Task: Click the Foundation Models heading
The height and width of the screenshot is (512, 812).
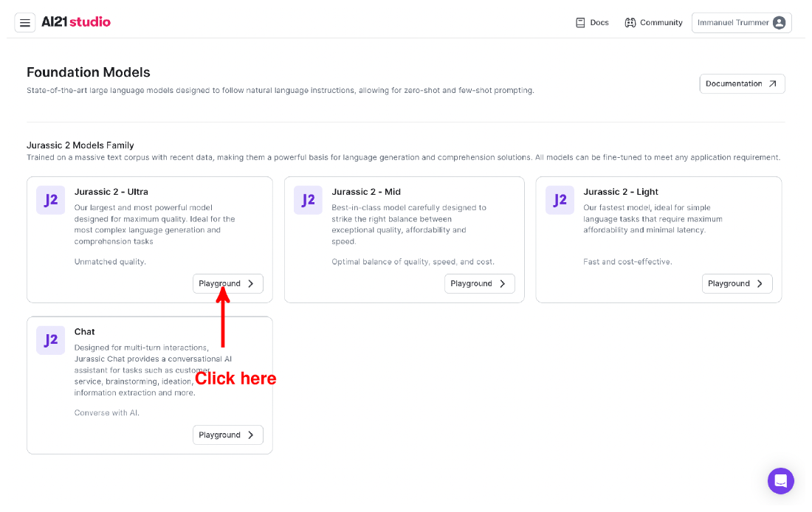Action: (x=89, y=72)
